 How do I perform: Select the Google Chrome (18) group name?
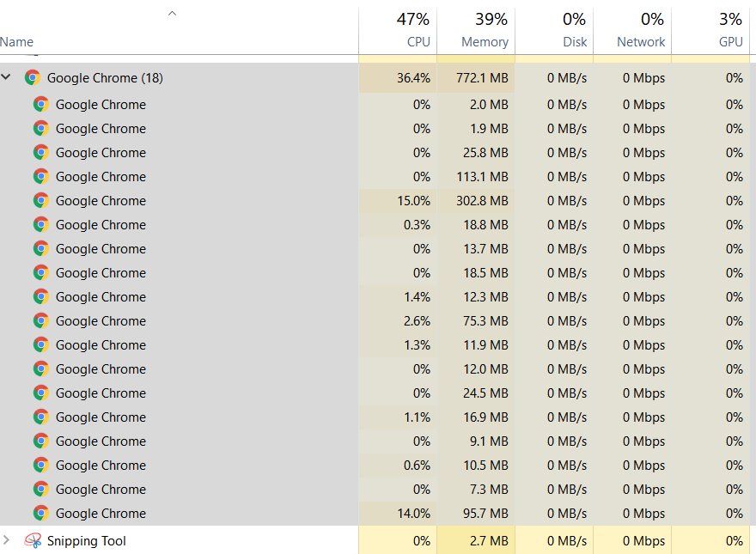tap(105, 77)
